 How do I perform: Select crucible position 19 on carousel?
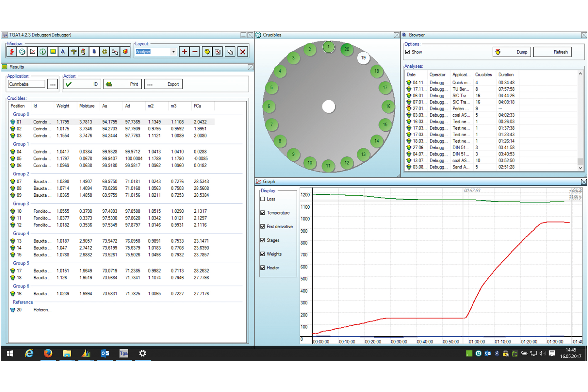click(x=363, y=58)
